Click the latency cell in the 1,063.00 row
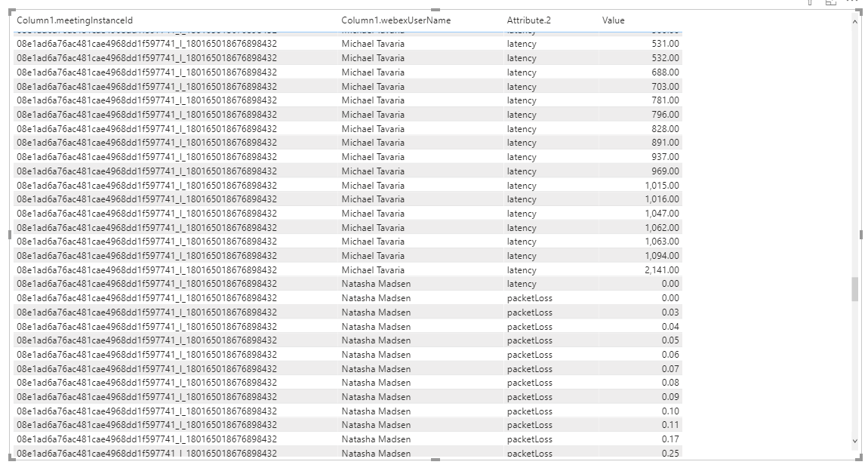This screenshot has height=471, width=868. click(522, 242)
